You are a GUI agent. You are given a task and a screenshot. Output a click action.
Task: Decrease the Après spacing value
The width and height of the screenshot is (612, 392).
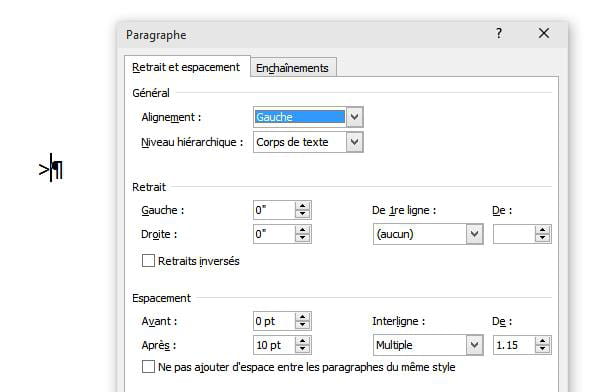click(302, 349)
